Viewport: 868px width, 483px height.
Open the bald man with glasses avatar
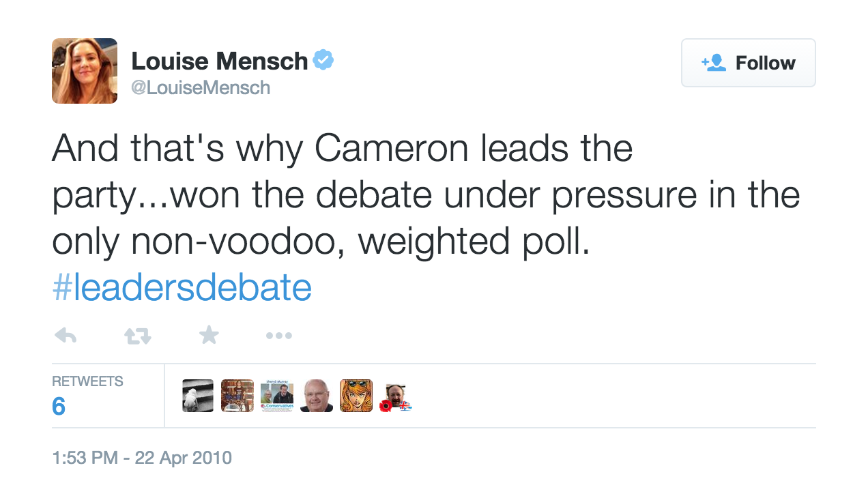point(317,396)
